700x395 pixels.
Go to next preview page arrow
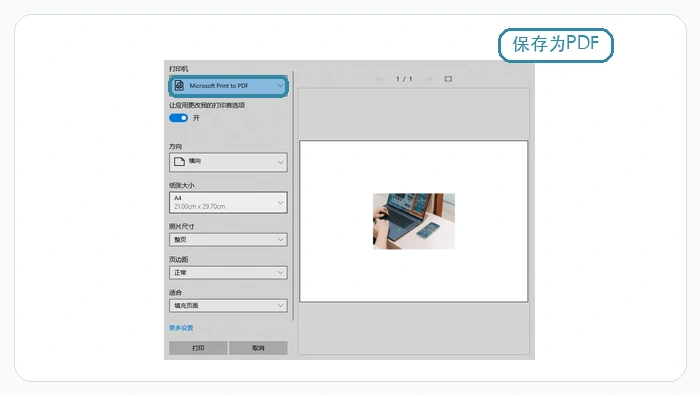(x=429, y=79)
